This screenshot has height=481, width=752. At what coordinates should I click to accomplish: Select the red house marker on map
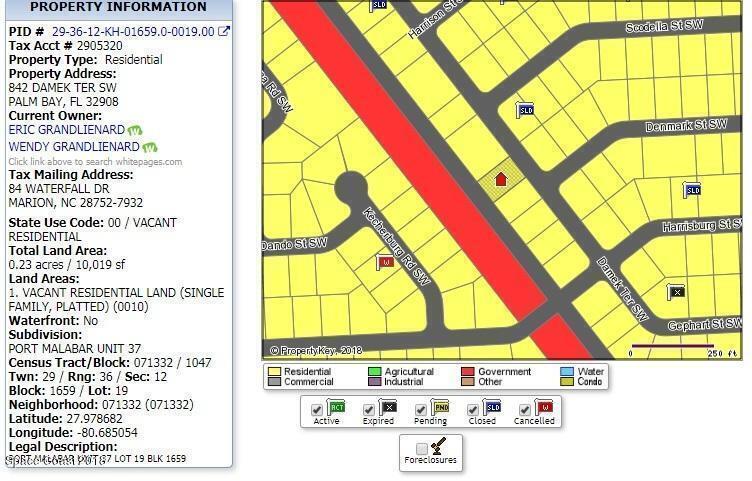[501, 180]
